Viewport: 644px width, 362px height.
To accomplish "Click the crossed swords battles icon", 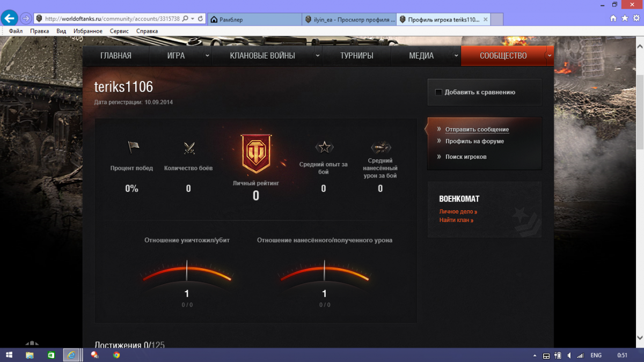I will click(189, 147).
